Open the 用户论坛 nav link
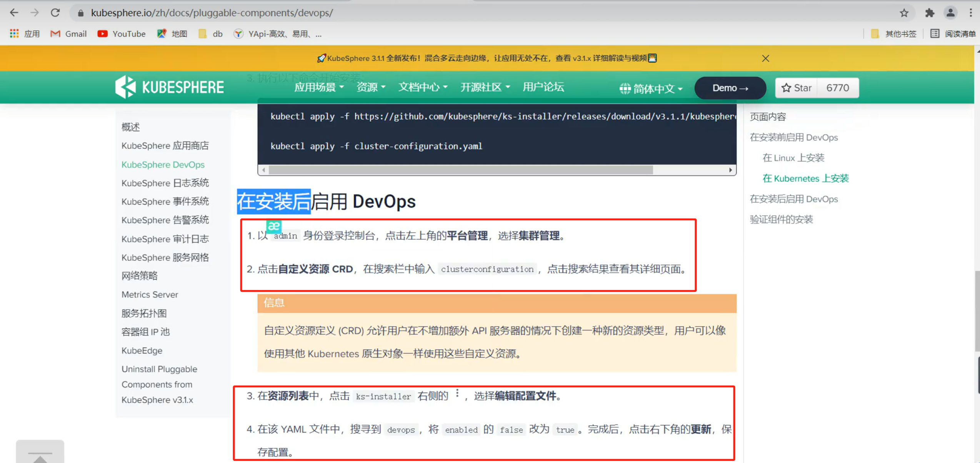This screenshot has width=980, height=463. coord(543,87)
